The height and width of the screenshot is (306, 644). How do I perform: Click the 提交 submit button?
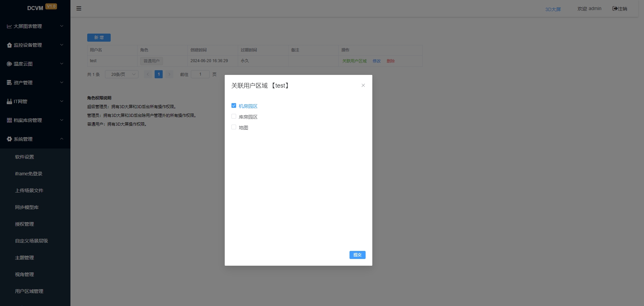pos(357,255)
